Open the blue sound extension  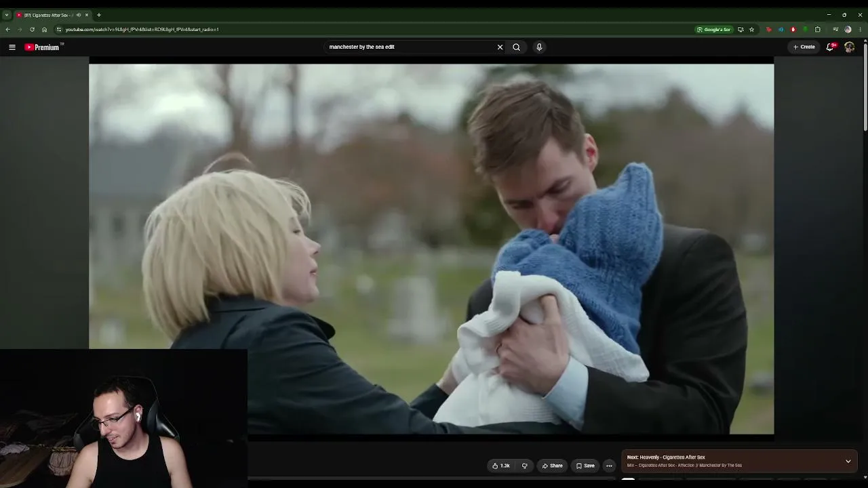[x=781, y=29]
